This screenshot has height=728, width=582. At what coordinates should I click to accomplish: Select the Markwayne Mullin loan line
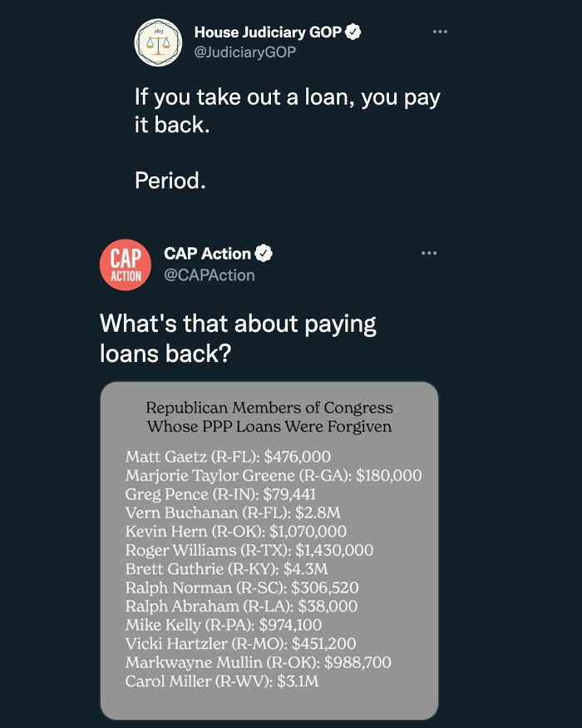coord(258,662)
